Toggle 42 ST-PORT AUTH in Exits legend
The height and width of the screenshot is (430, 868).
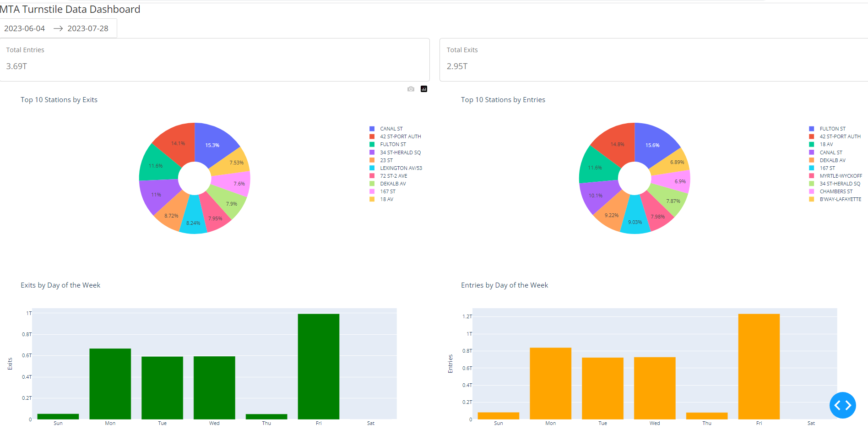(x=396, y=136)
